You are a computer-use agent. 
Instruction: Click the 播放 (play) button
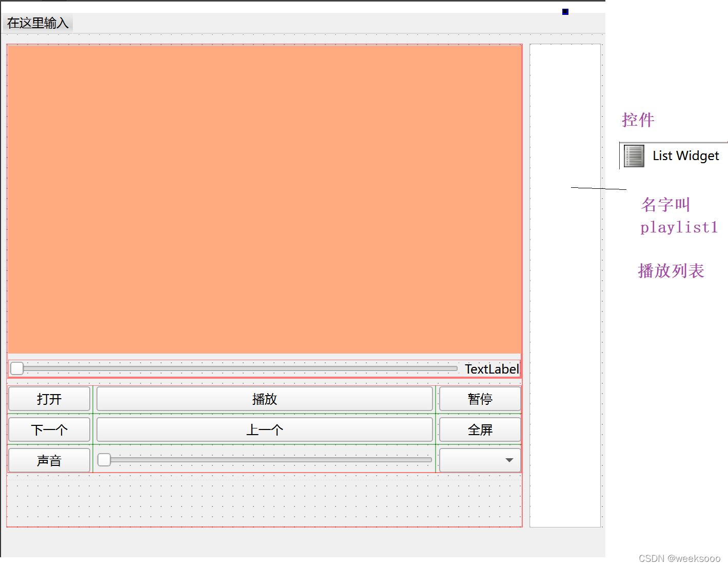265,399
